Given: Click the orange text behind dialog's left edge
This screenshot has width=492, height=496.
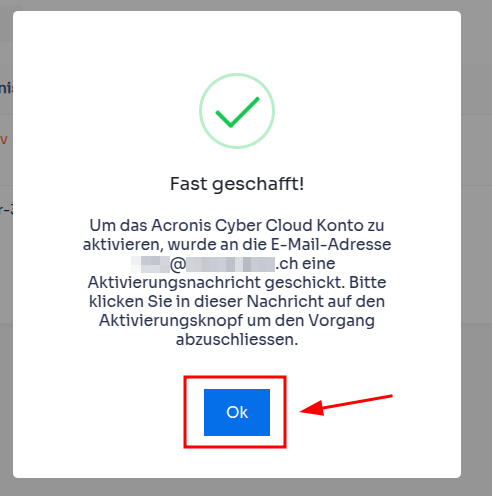Looking at the screenshot, I should click(x=3, y=139).
